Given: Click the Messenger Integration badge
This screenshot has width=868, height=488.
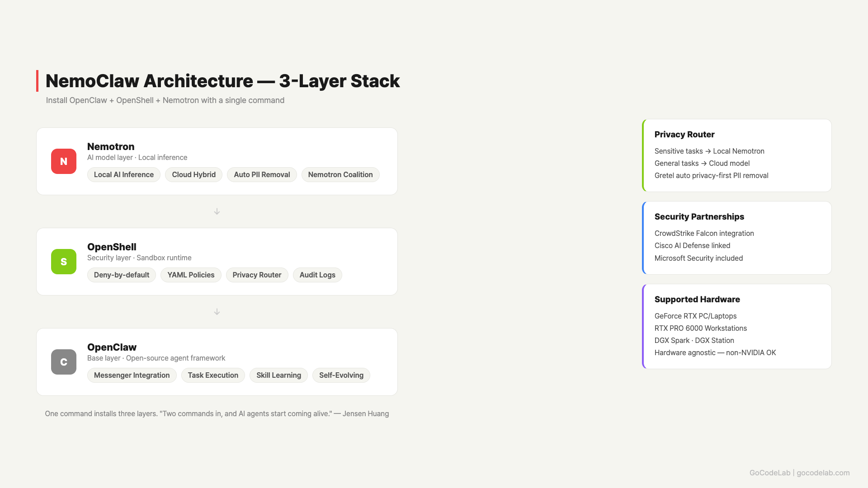Looking at the screenshot, I should coord(132,375).
